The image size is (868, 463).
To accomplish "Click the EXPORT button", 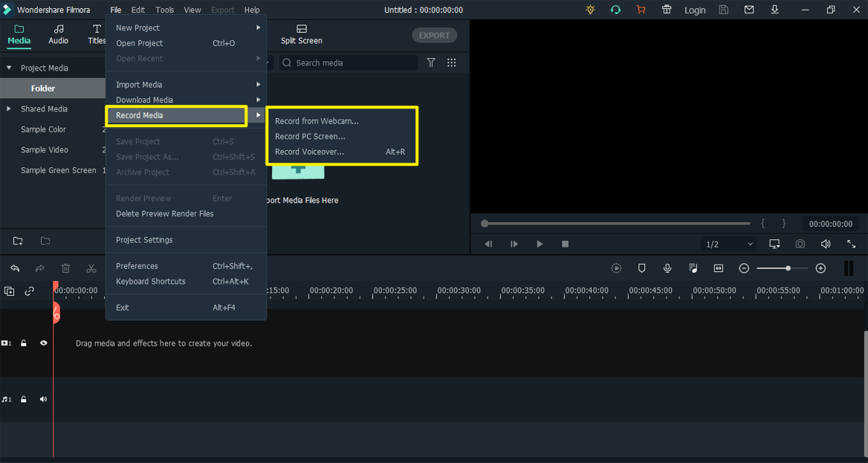I will coord(434,36).
